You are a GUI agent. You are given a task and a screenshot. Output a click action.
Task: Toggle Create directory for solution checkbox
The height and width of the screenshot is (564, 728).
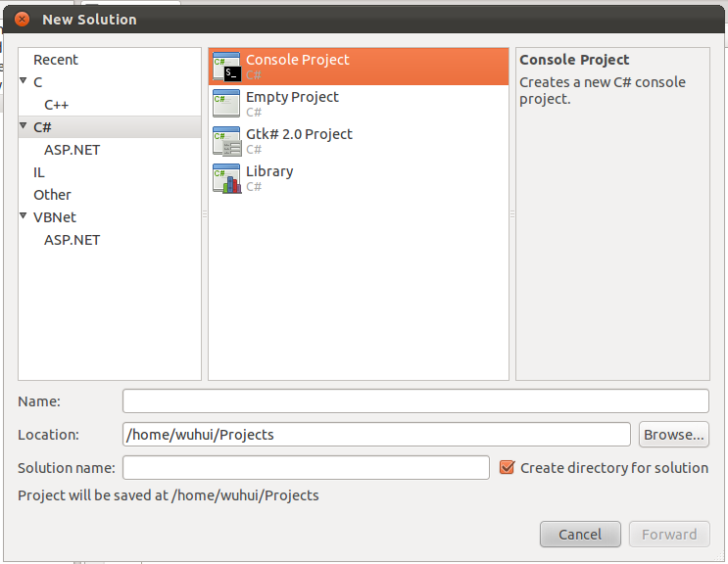(x=507, y=467)
